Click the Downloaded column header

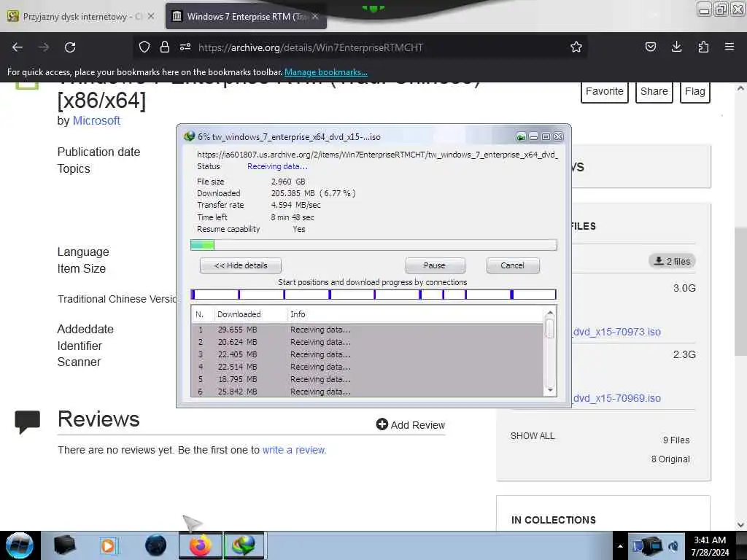point(250,314)
